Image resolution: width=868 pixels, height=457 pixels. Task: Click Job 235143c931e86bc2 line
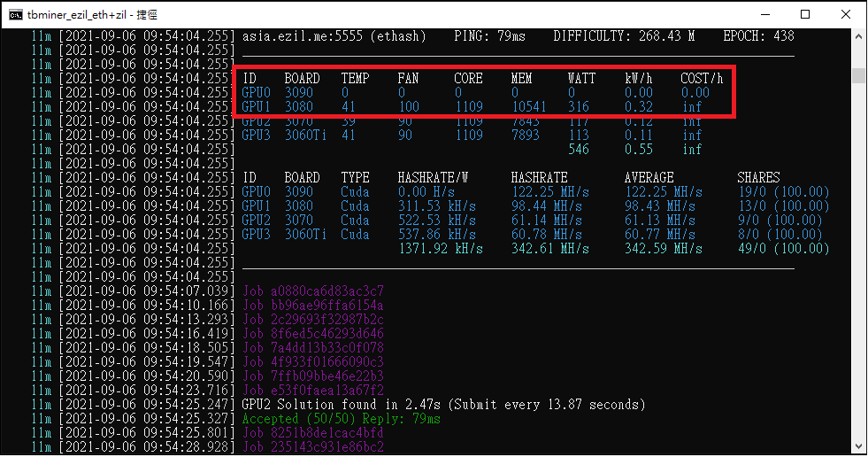312,447
